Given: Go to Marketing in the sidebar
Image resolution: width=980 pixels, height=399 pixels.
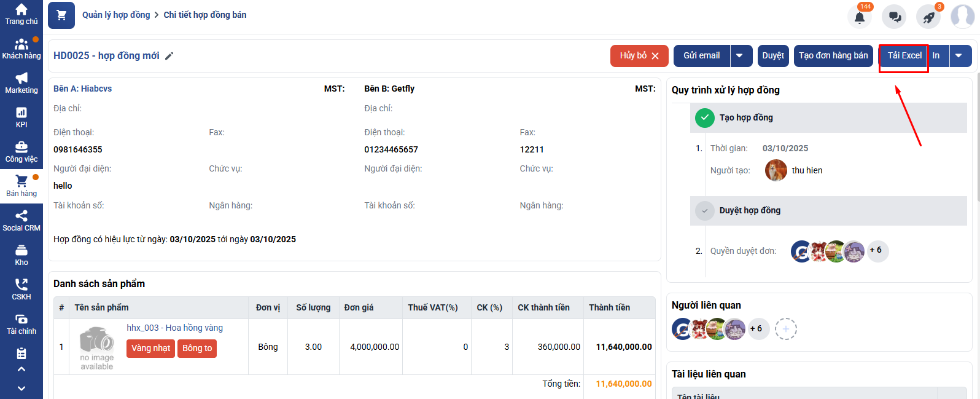Looking at the screenshot, I should 21,84.
